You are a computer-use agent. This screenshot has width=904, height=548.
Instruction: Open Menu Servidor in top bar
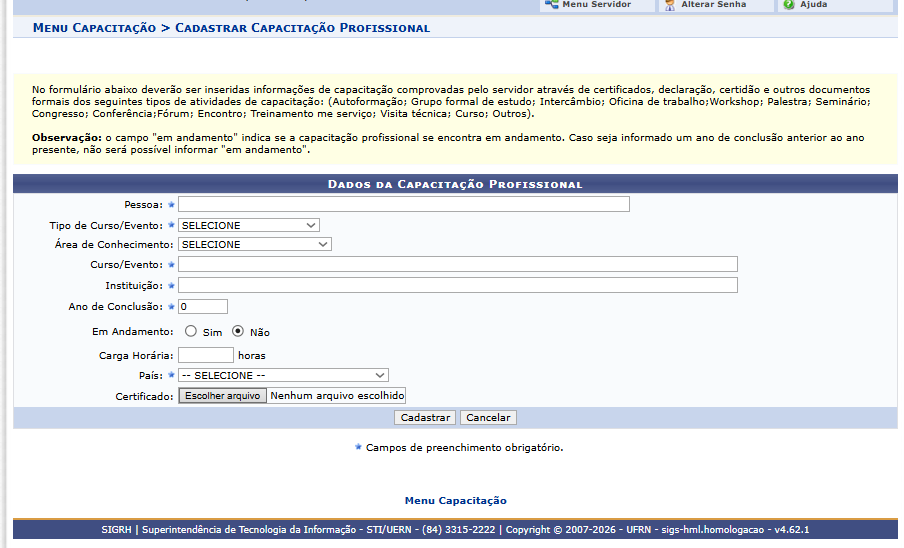pyautogui.click(x=597, y=5)
